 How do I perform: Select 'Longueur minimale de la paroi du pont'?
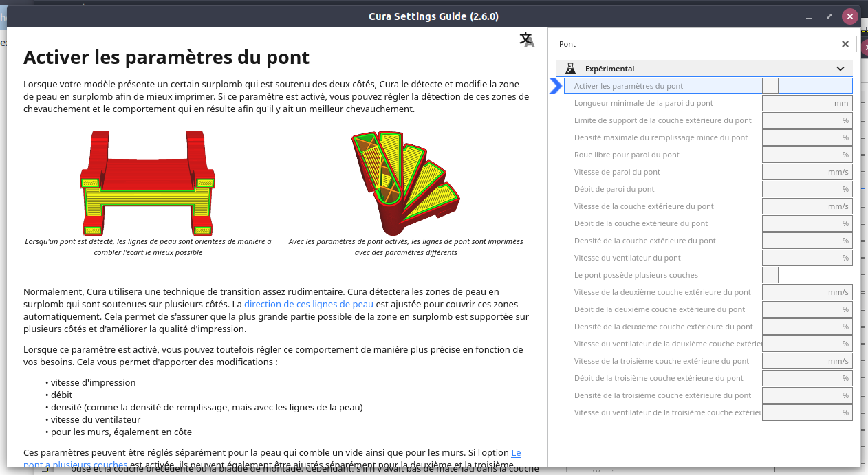click(x=644, y=103)
